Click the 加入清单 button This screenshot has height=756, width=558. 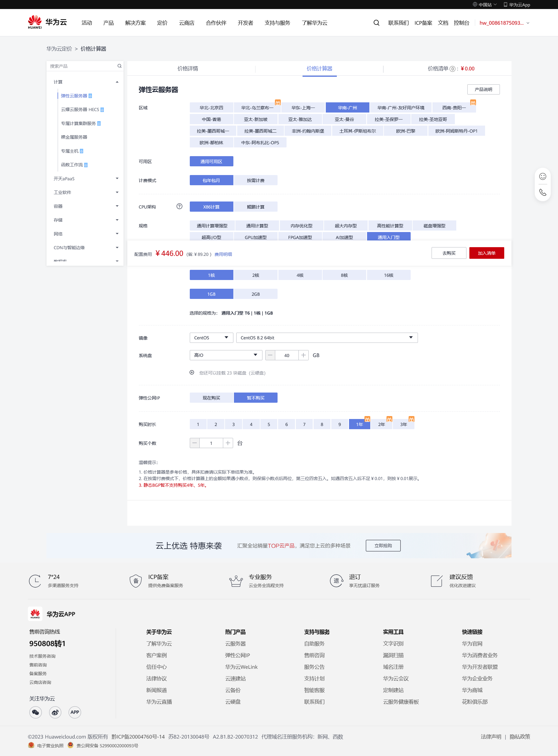coord(487,253)
